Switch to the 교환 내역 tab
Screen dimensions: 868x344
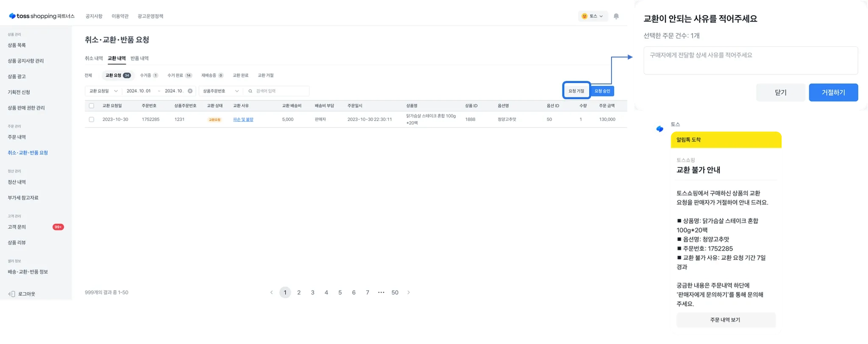[117, 58]
